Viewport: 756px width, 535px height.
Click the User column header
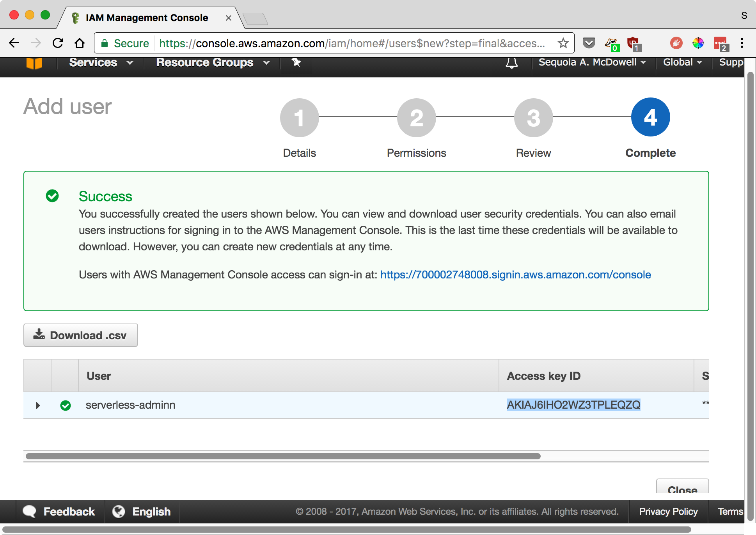(x=289, y=376)
